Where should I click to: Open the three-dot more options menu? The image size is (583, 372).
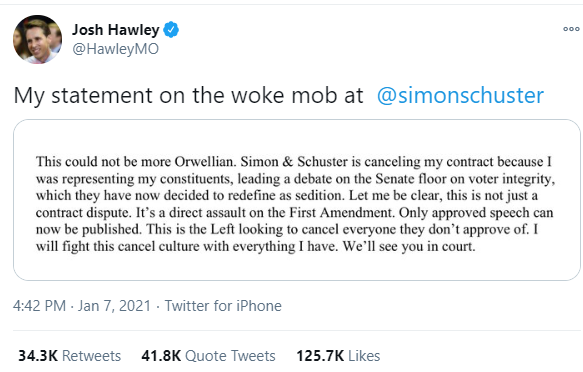pyautogui.click(x=571, y=29)
